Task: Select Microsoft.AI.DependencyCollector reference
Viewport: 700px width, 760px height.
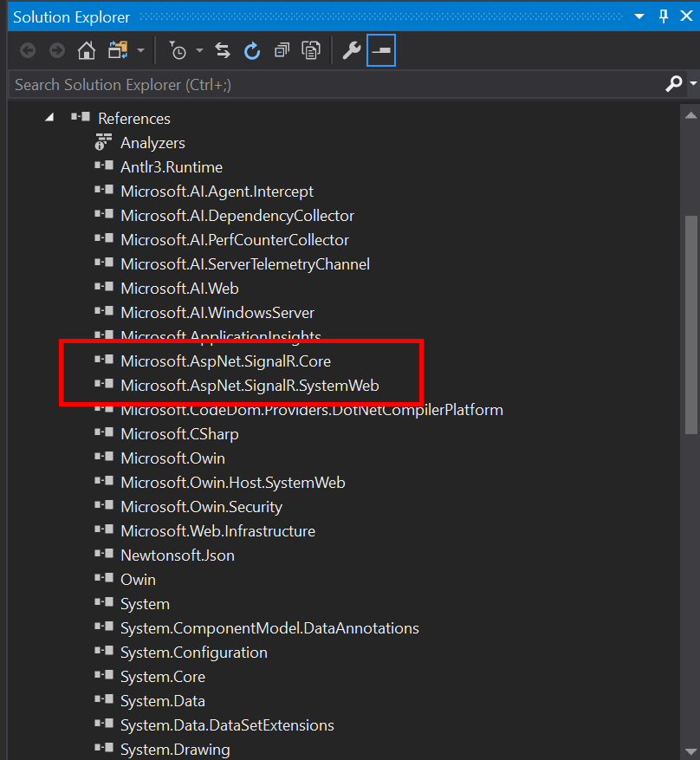Action: pos(237,216)
